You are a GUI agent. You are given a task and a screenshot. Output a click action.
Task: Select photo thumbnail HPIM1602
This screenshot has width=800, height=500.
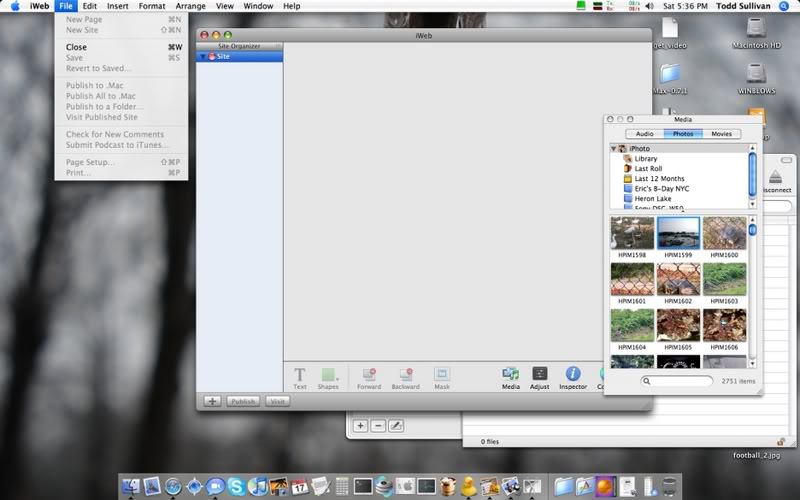pyautogui.click(x=678, y=279)
